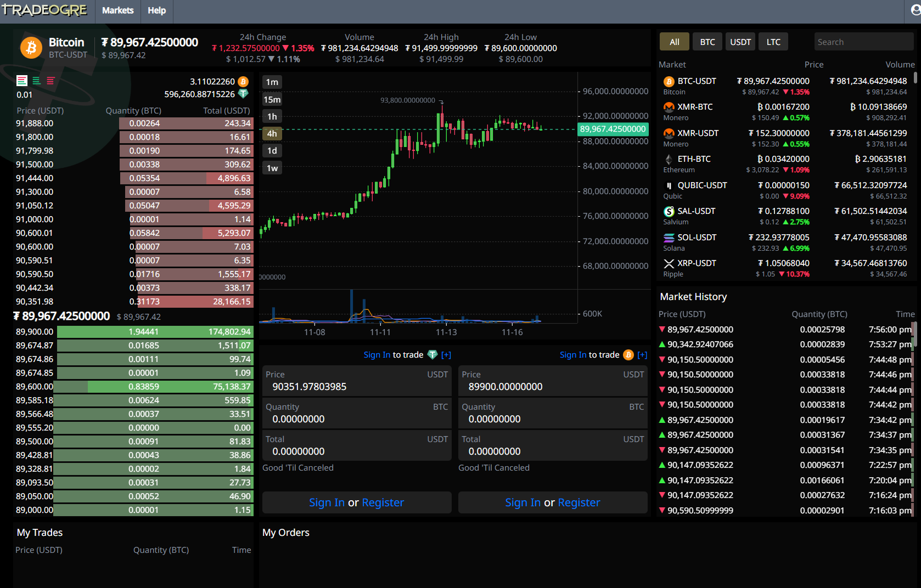This screenshot has height=588, width=921.
Task: Click Register link in sell panel button
Action: pos(579,502)
